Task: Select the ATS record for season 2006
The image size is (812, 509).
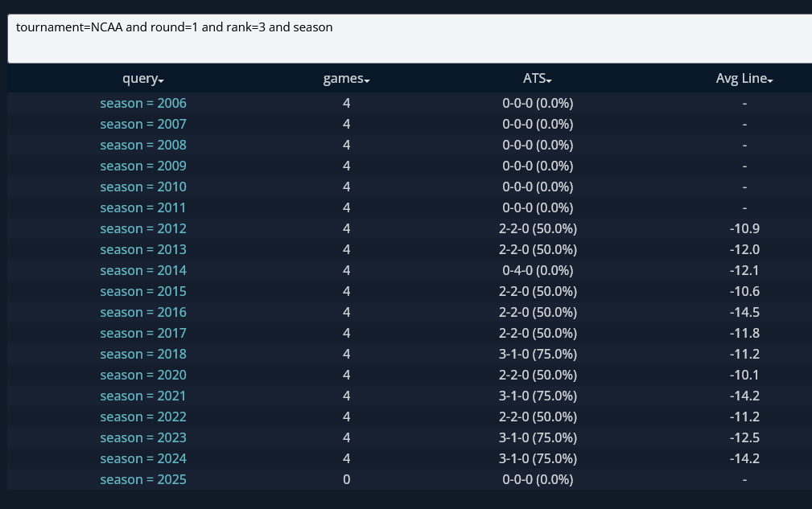Action: tap(538, 104)
